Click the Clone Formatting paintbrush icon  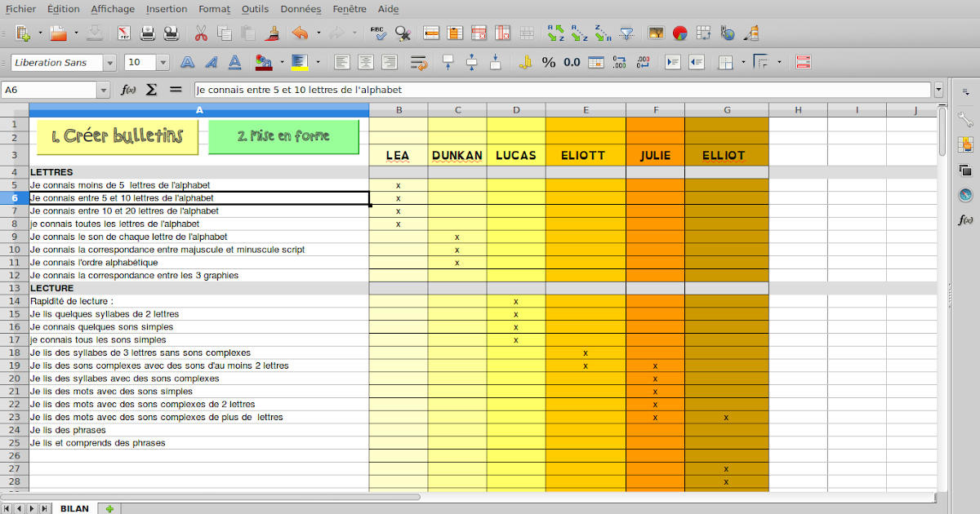coord(272,33)
